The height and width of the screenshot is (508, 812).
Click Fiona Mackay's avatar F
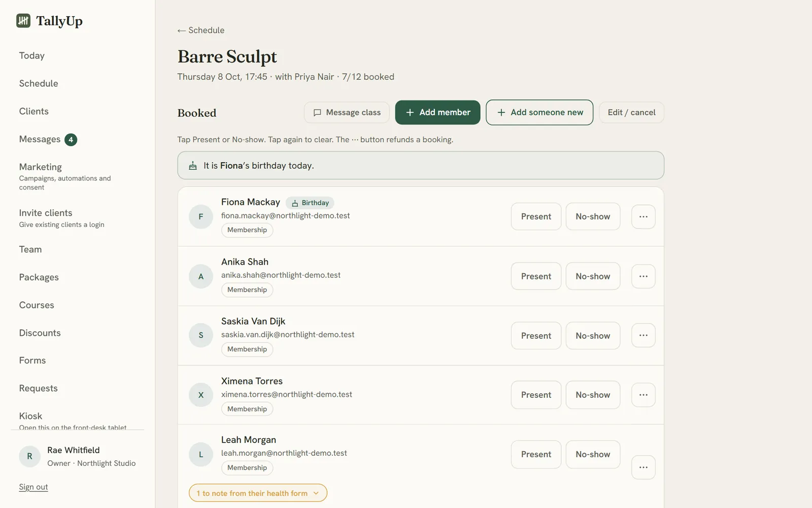(201, 216)
